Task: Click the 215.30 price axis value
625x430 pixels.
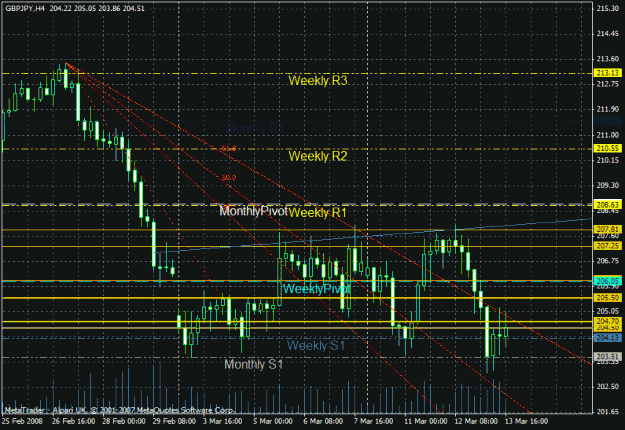Action: coord(607,8)
